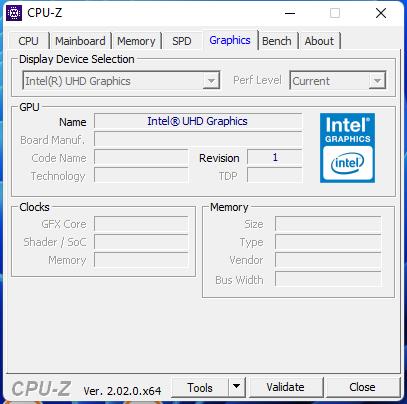Click the Intel Graphics logo image

(x=347, y=148)
